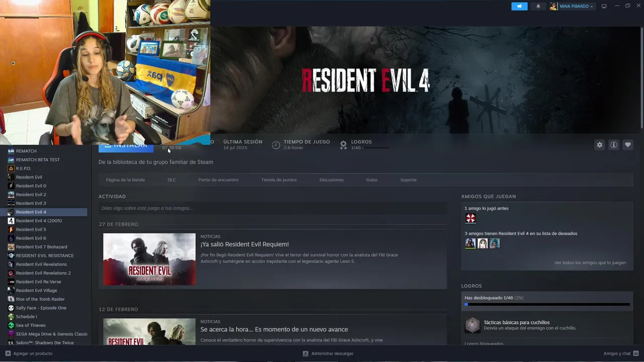The width and height of the screenshot is (644, 362).
Task: Open the Discusiones tab
Action: pyautogui.click(x=332, y=180)
